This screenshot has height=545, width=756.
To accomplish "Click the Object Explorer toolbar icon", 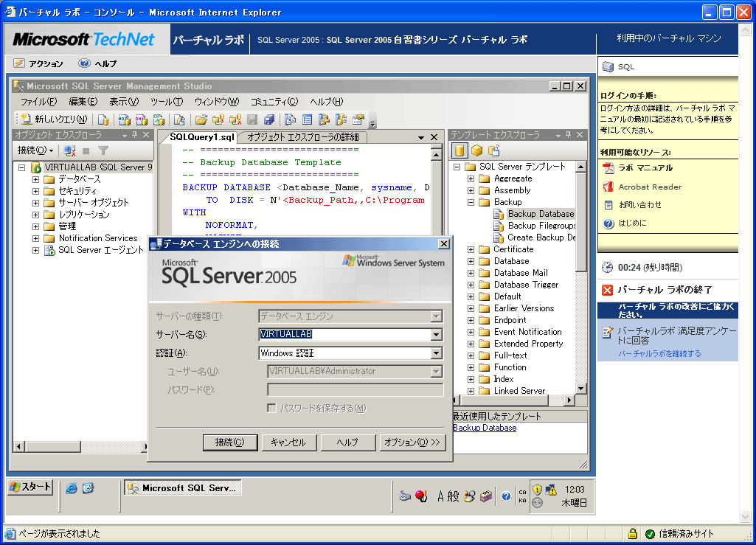I will (x=324, y=119).
